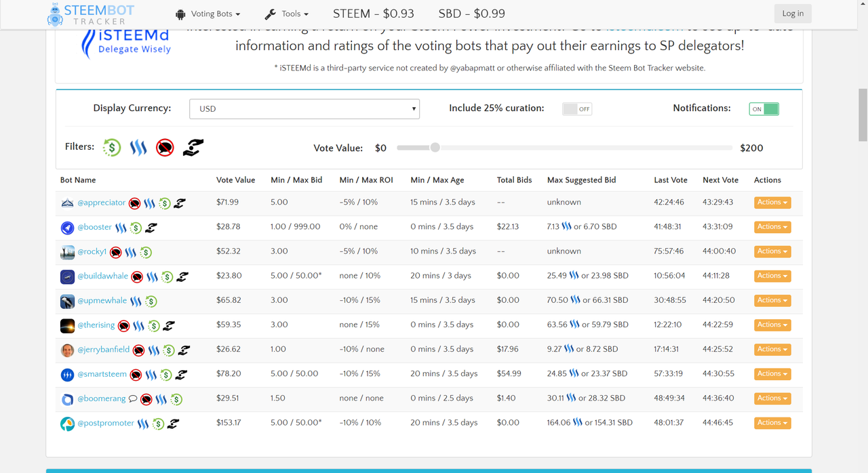Click the no-comments icon beside @jerrybanfield
This screenshot has height=473, width=868.
coord(138,350)
